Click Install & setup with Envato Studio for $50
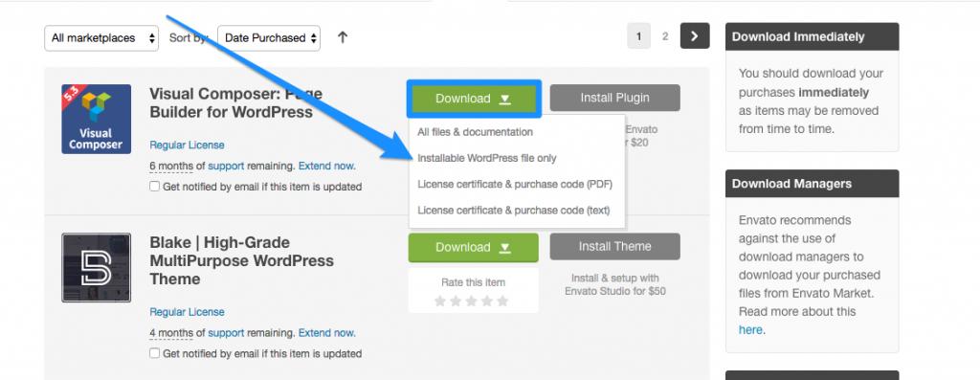Image resolution: width=980 pixels, height=380 pixels. 615,284
